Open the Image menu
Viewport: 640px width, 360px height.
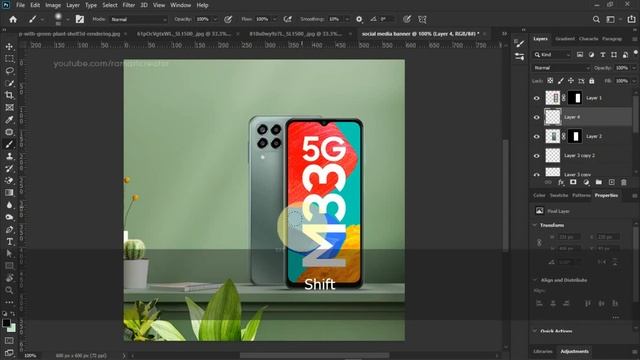coord(53,5)
